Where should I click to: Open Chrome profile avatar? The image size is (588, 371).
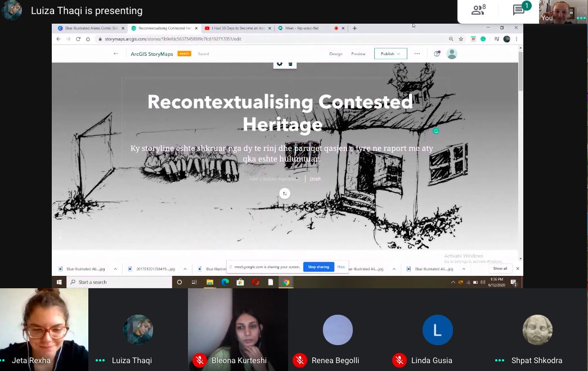click(x=506, y=39)
